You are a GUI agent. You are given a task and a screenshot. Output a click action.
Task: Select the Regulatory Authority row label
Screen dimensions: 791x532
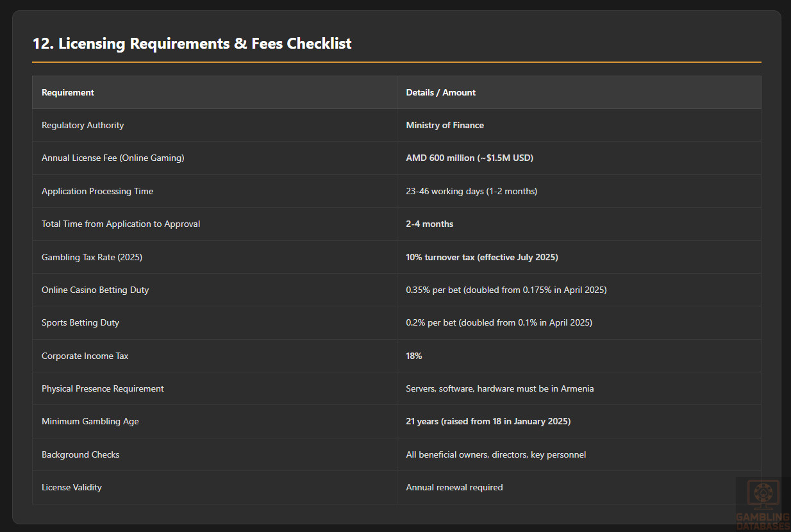tap(83, 125)
